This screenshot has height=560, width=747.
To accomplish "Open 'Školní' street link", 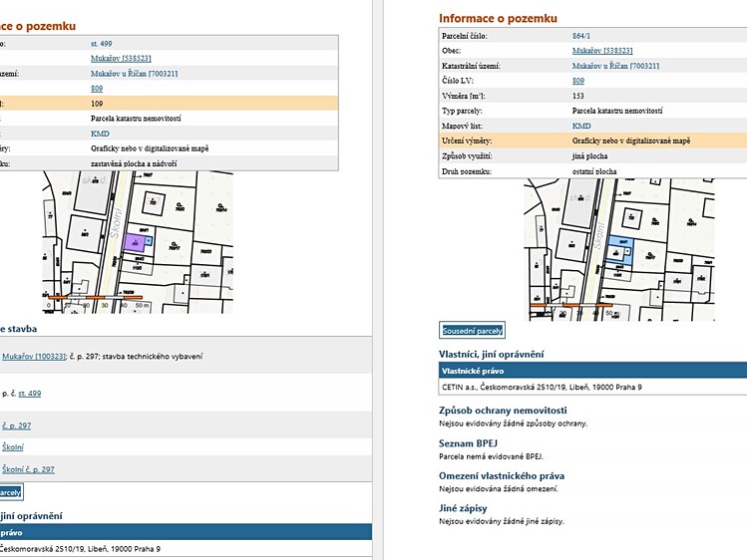I will click(x=13, y=447).
